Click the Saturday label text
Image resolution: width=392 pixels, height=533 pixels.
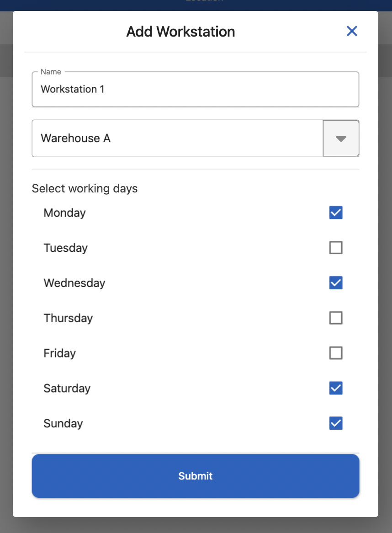point(67,389)
